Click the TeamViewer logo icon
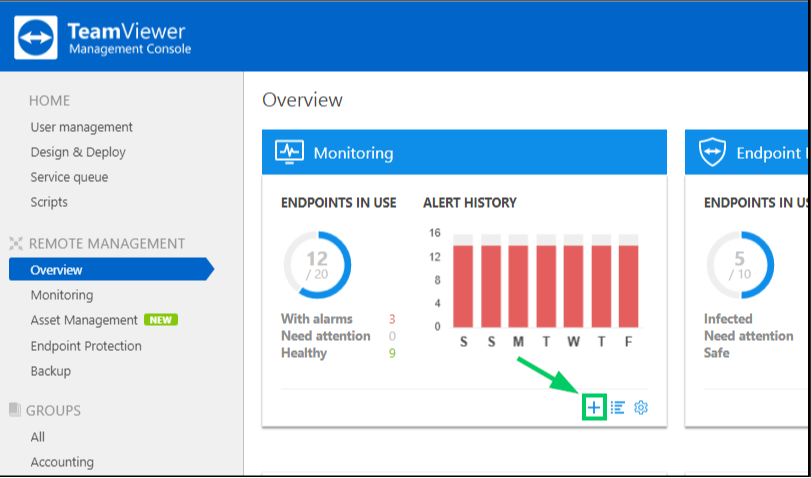Image resolution: width=811 pixels, height=478 pixels. click(36, 37)
